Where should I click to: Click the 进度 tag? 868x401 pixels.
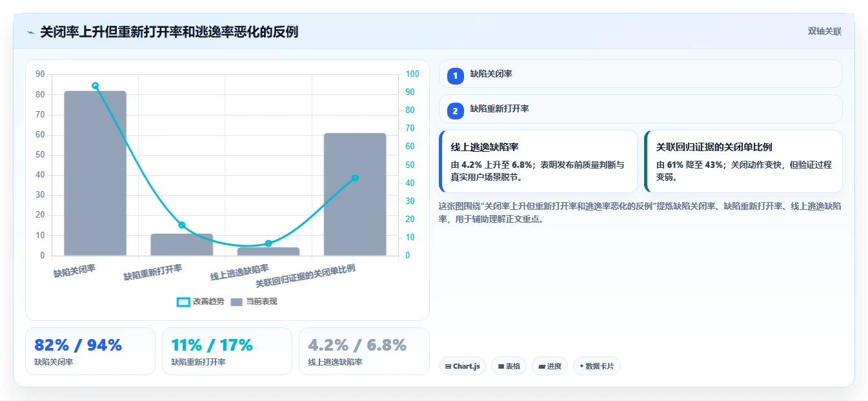pyautogui.click(x=550, y=366)
